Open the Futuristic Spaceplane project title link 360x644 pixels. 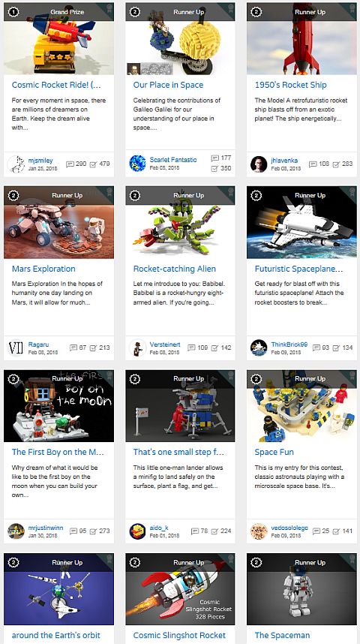[298, 269]
